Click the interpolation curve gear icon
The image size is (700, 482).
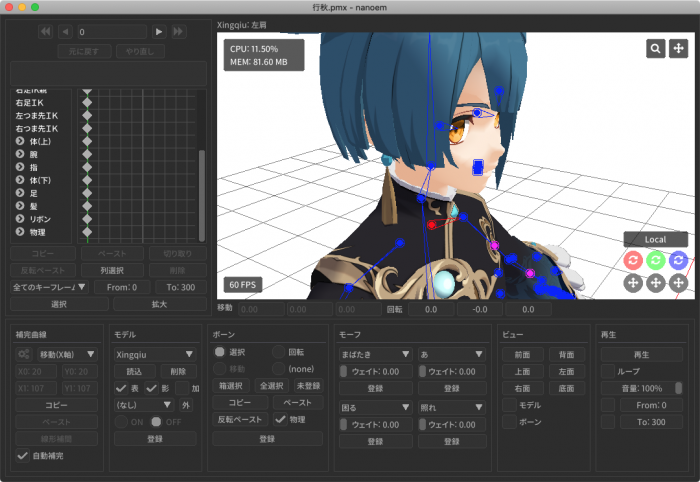(23, 354)
